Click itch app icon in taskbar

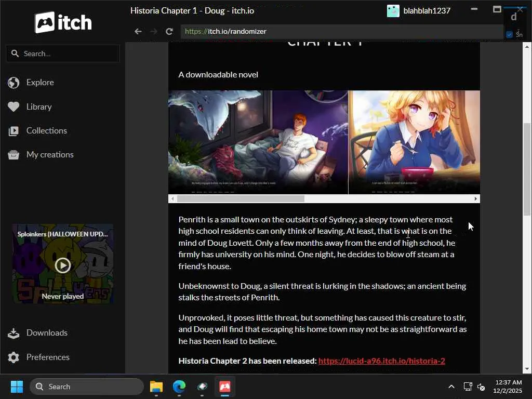pos(225,387)
